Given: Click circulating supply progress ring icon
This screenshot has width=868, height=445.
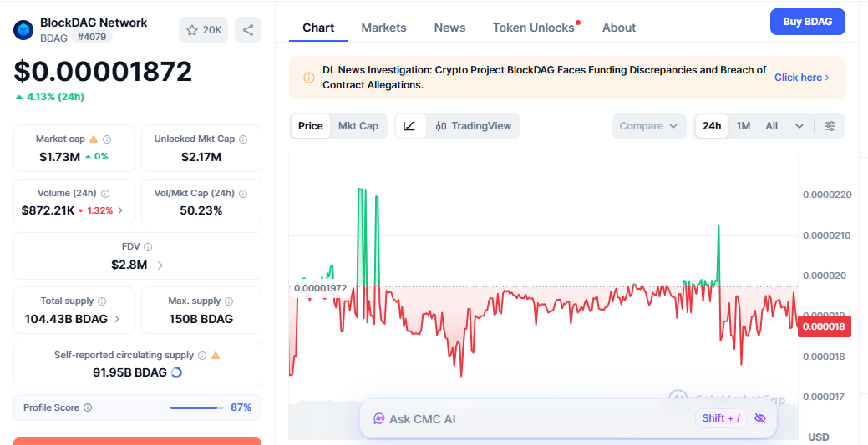Looking at the screenshot, I should tap(176, 372).
